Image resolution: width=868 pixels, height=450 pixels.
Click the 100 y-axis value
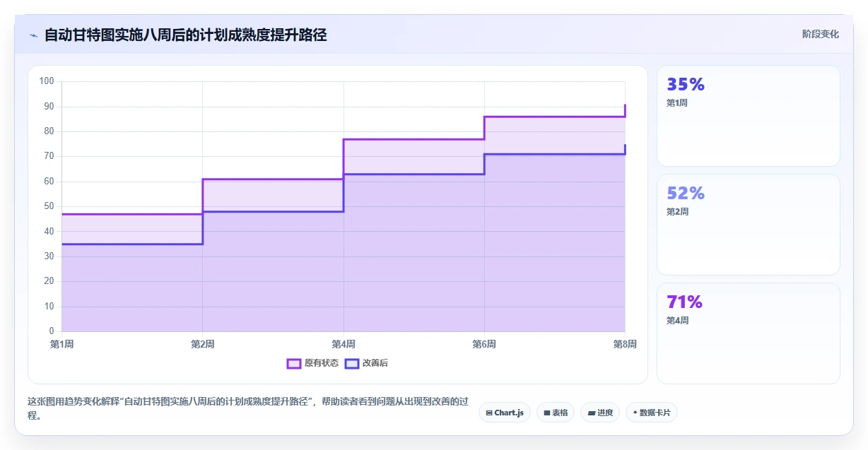pyautogui.click(x=47, y=81)
